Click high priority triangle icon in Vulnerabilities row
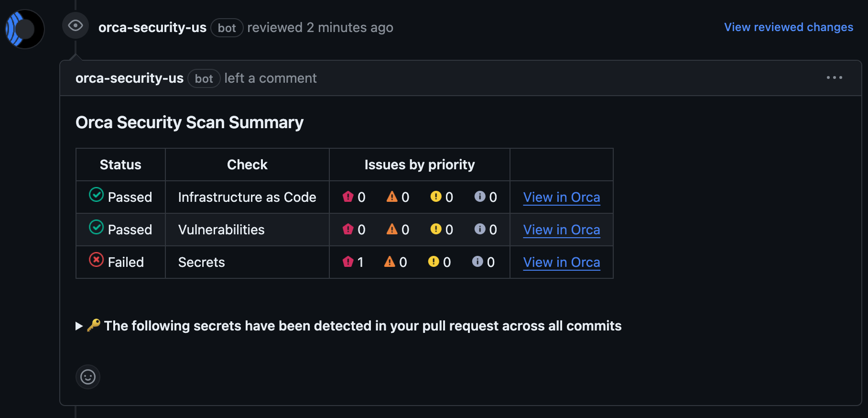Image resolution: width=868 pixels, height=418 pixels. coord(392,229)
